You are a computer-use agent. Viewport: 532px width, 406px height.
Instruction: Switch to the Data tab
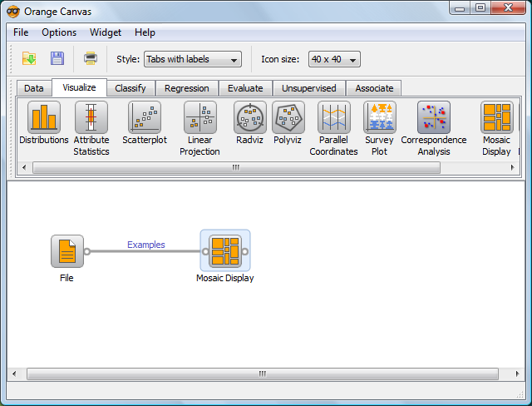coord(34,88)
